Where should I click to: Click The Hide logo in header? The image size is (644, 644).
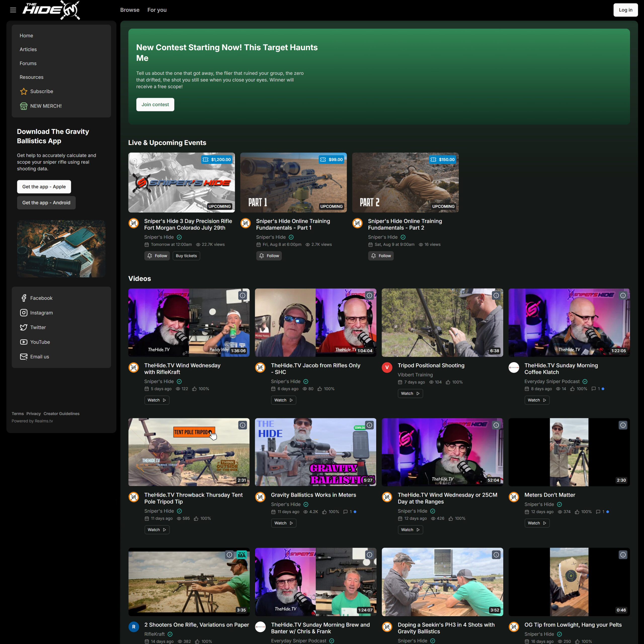coord(51,10)
